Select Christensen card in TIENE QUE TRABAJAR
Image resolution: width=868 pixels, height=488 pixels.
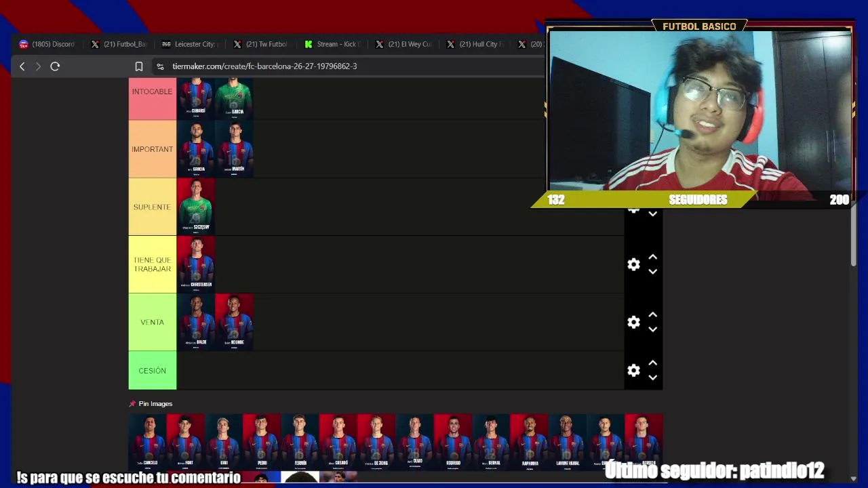point(196,264)
